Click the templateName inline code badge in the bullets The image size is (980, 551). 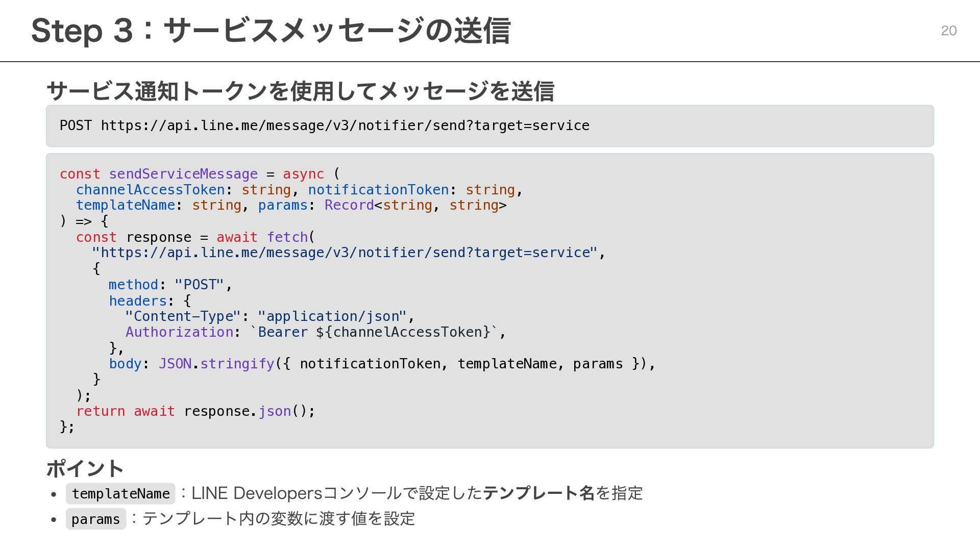point(120,494)
